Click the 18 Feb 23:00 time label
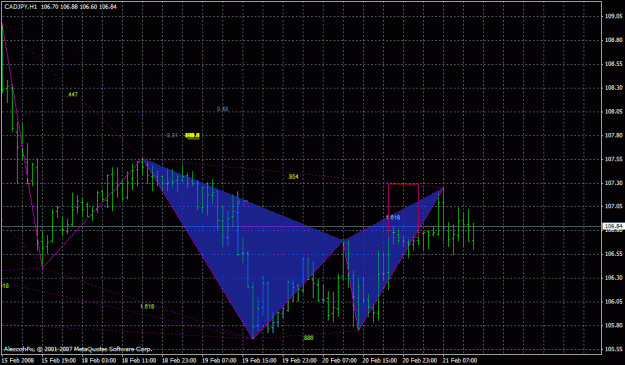 point(179,361)
